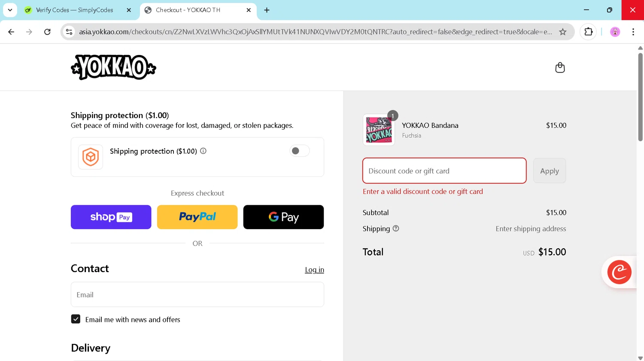The width and height of the screenshot is (644, 361).
Task: Click the error message about valid discount code
Action: (423, 191)
